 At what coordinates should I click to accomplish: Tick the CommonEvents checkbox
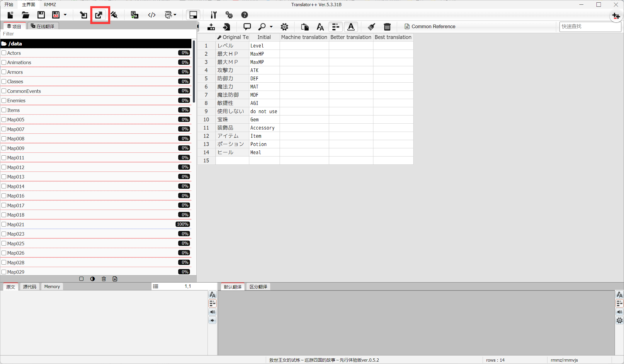4,91
